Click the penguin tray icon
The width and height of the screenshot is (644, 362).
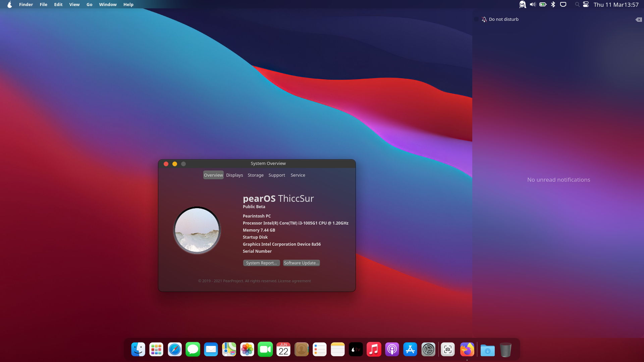[523, 4]
